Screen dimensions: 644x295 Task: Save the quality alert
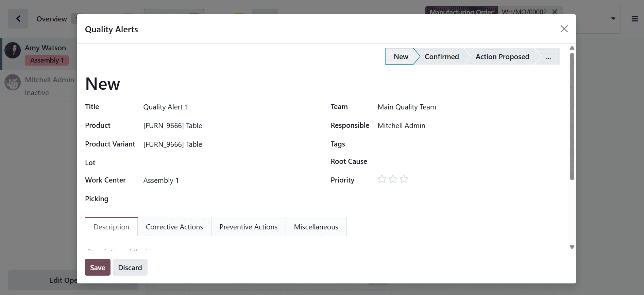(x=98, y=267)
